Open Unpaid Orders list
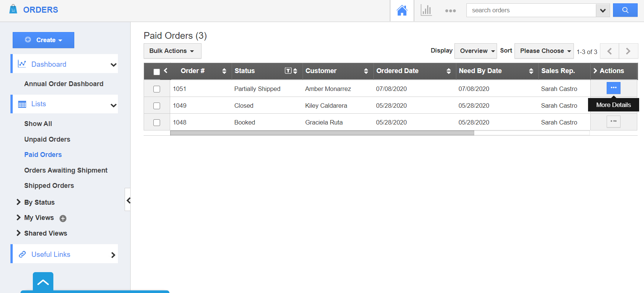 coord(47,139)
